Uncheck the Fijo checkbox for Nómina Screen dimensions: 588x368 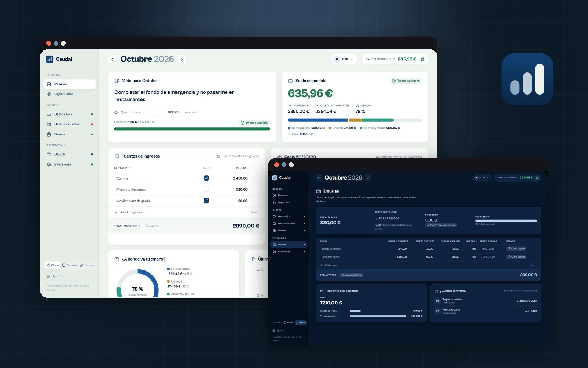point(206,178)
